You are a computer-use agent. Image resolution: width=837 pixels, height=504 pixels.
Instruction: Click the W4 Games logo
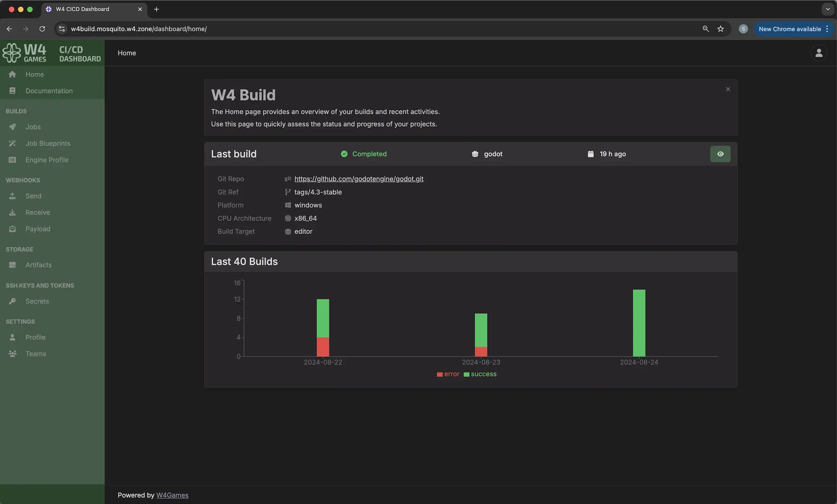(x=25, y=53)
